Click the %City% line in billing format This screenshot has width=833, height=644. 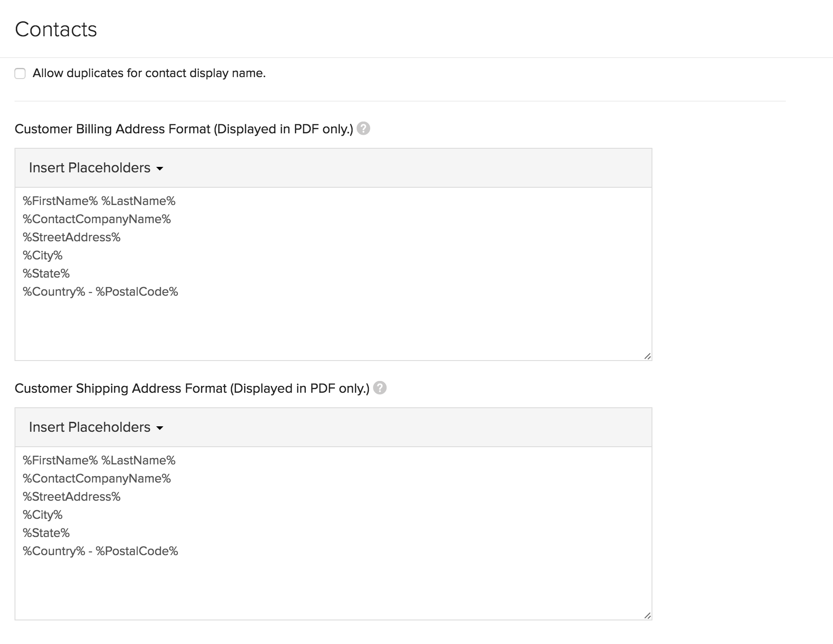[43, 255]
